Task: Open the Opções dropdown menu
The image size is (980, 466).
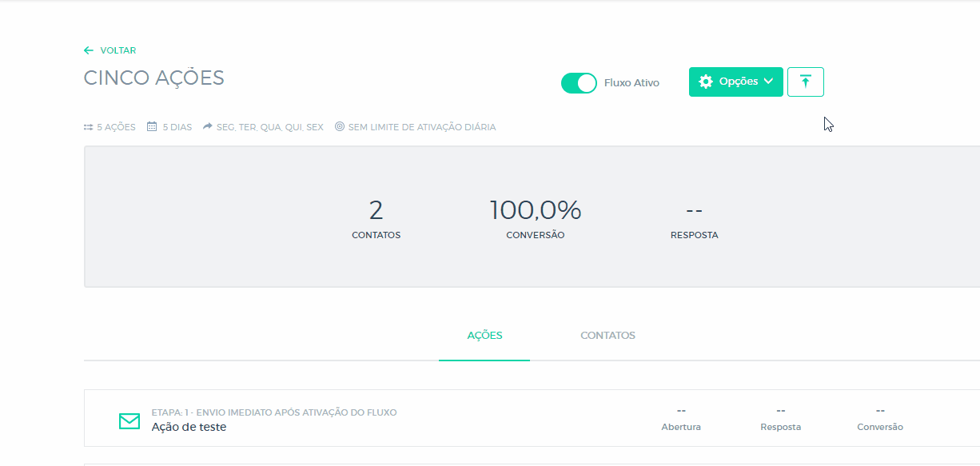Action: [x=735, y=82]
